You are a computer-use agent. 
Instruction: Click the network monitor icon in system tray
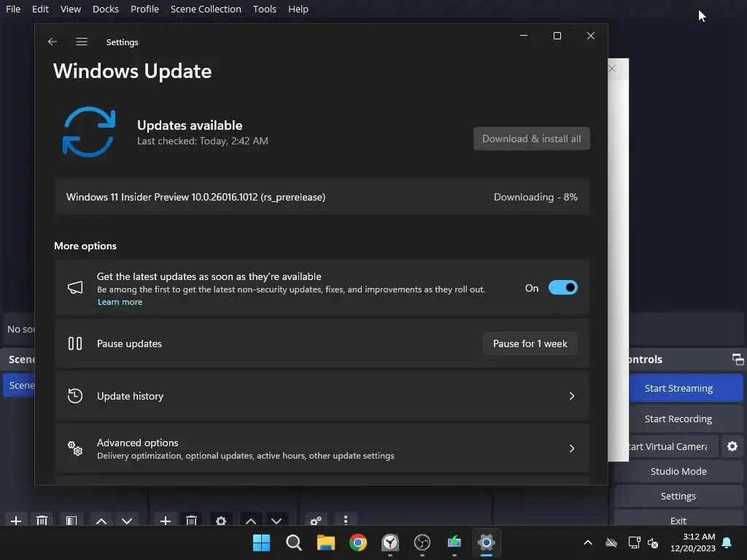tap(634, 542)
